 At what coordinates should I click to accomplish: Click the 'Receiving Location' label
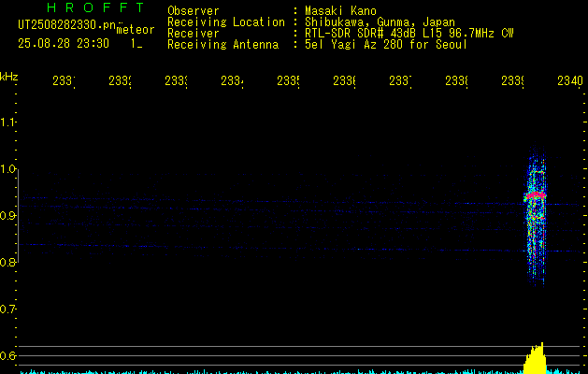pyautogui.click(x=226, y=22)
